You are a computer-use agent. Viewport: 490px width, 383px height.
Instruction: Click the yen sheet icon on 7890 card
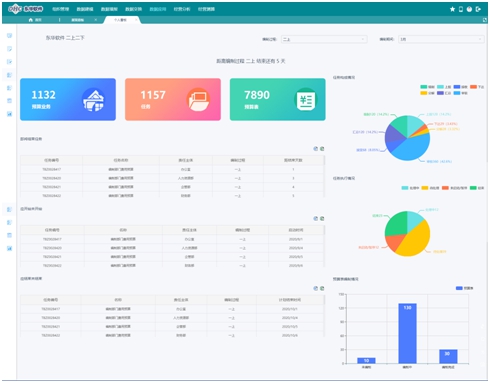tap(305, 99)
